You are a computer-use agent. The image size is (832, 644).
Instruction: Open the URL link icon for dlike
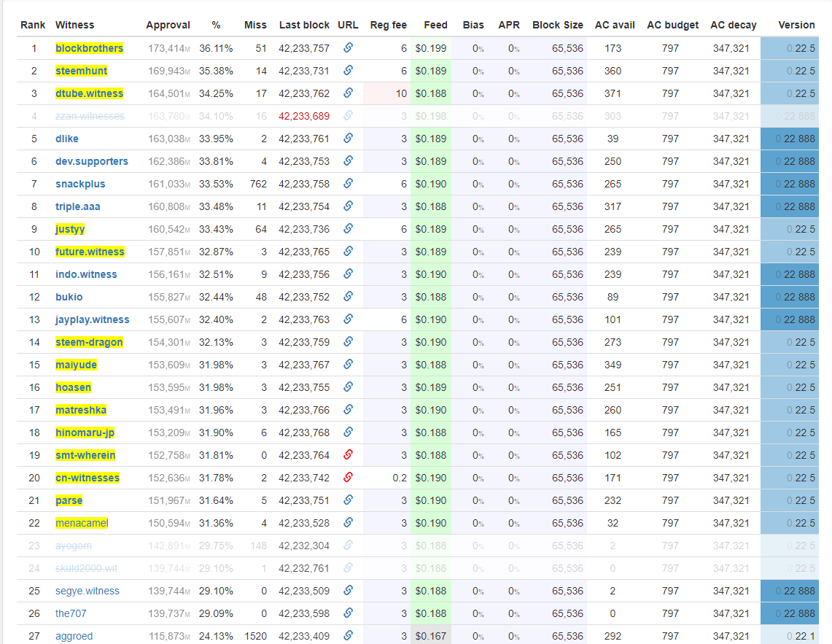348,138
